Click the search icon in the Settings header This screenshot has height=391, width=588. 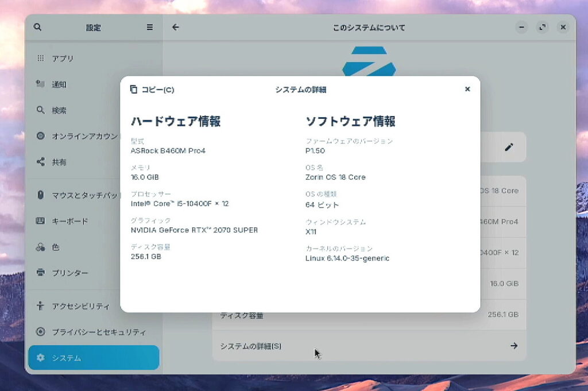click(38, 27)
